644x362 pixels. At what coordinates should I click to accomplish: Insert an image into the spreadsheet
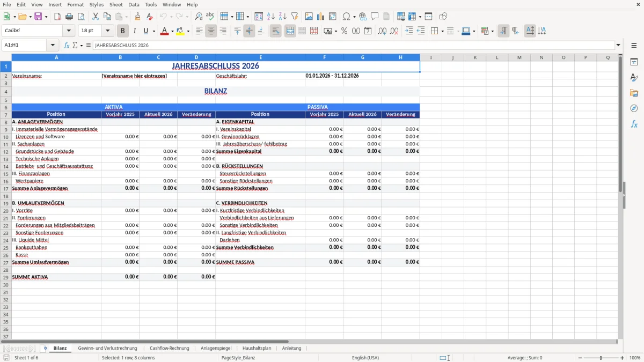pos(309,16)
